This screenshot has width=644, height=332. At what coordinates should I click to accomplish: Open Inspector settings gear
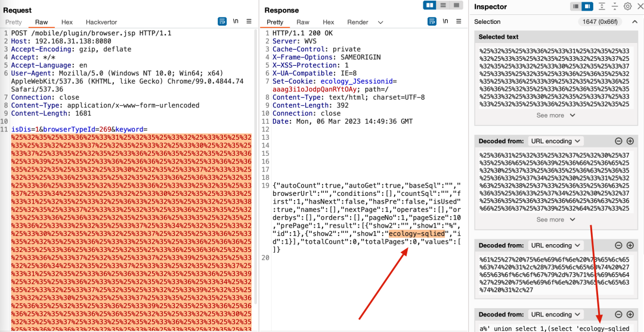[x=627, y=7]
